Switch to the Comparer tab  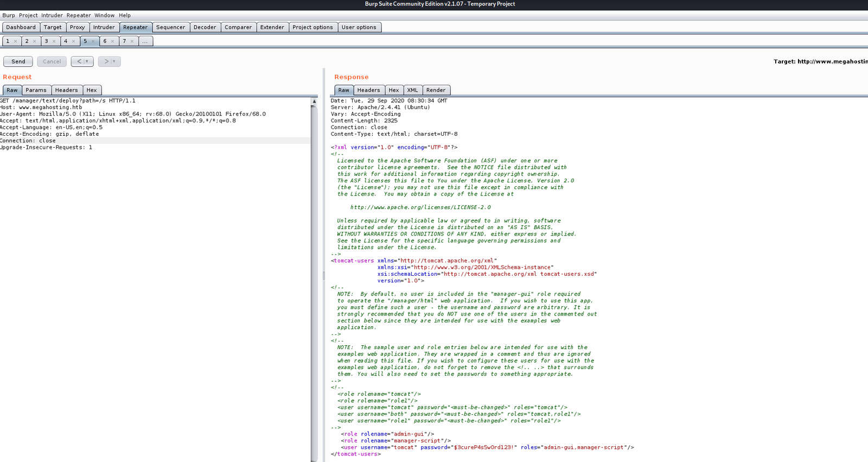click(x=239, y=27)
